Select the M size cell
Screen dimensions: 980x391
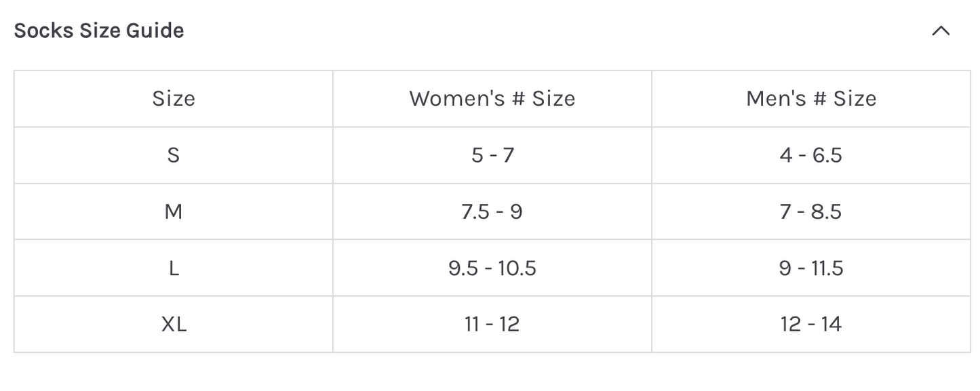point(174,212)
